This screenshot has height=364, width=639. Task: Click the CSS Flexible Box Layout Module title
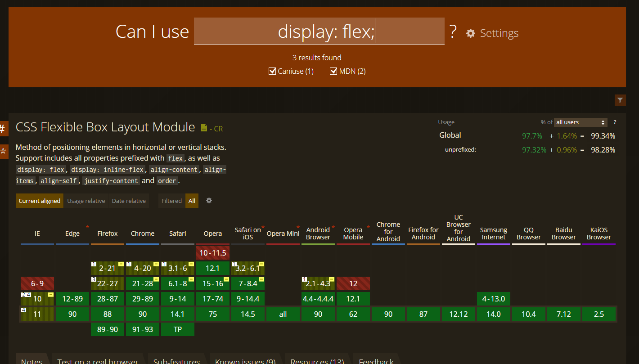(x=105, y=127)
